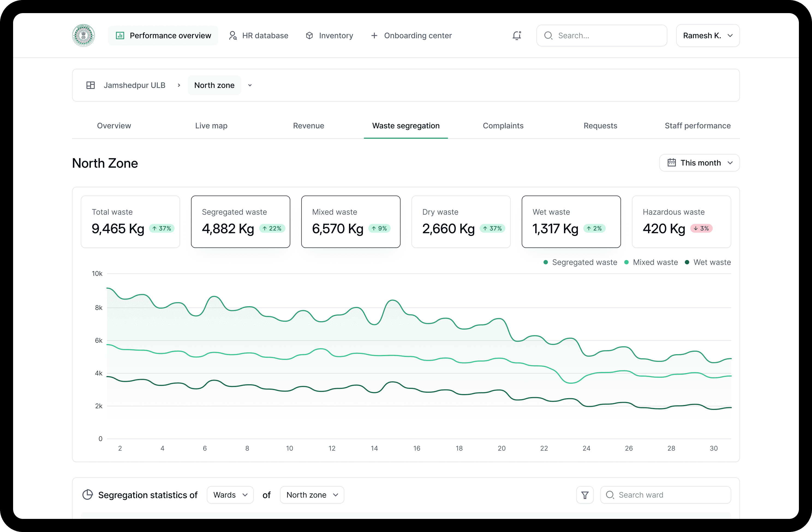Click the filter funnel icon
The width and height of the screenshot is (812, 532).
tap(585, 495)
